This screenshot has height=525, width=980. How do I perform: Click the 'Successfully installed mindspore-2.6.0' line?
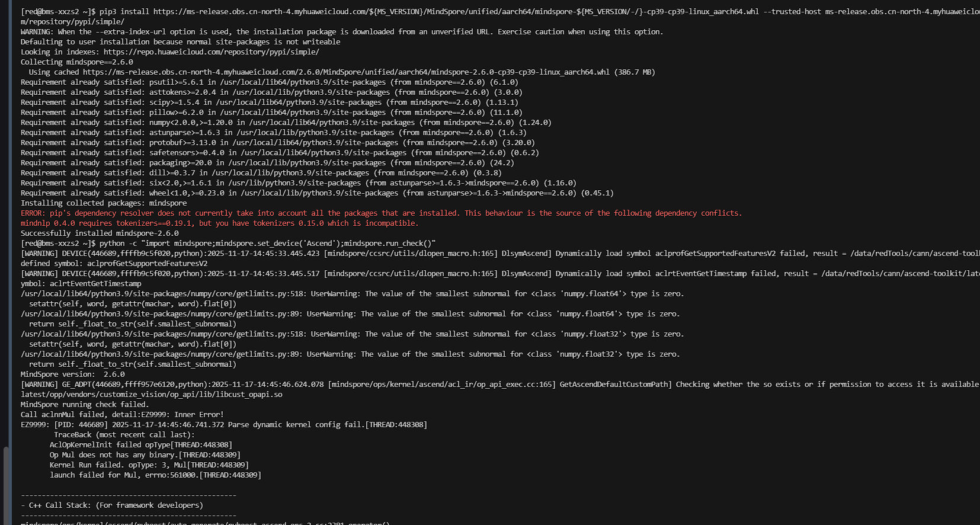(100, 233)
